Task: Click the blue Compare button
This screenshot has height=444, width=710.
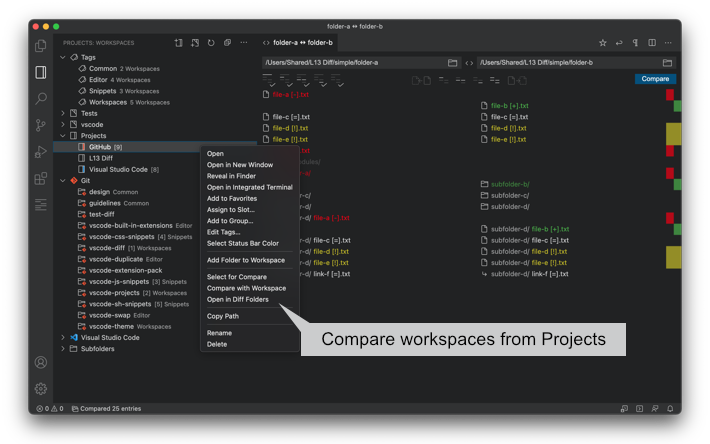Action: pos(655,79)
